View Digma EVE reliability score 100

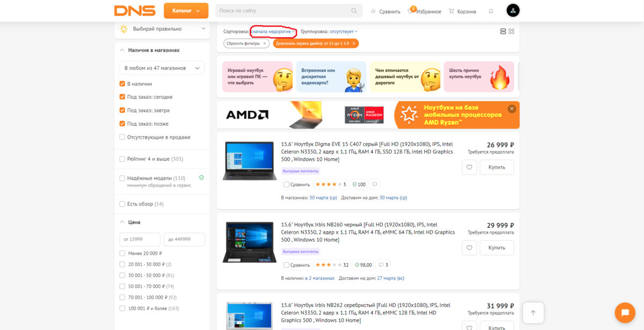(x=359, y=184)
